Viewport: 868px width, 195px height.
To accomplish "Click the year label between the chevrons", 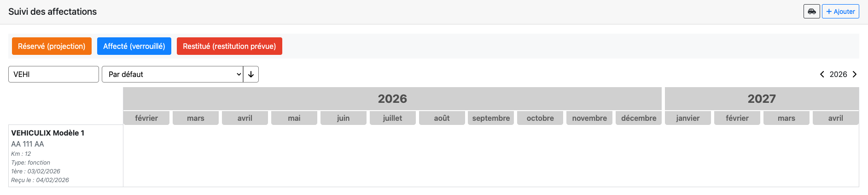I will [838, 74].
